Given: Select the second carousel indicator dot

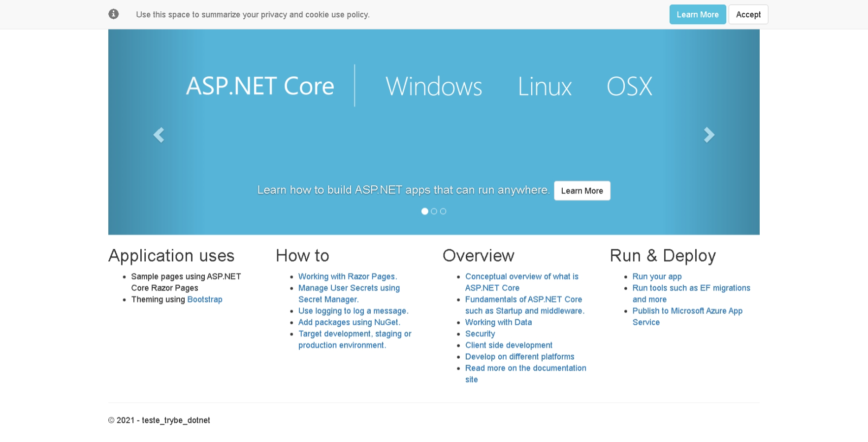Looking at the screenshot, I should coord(434,211).
